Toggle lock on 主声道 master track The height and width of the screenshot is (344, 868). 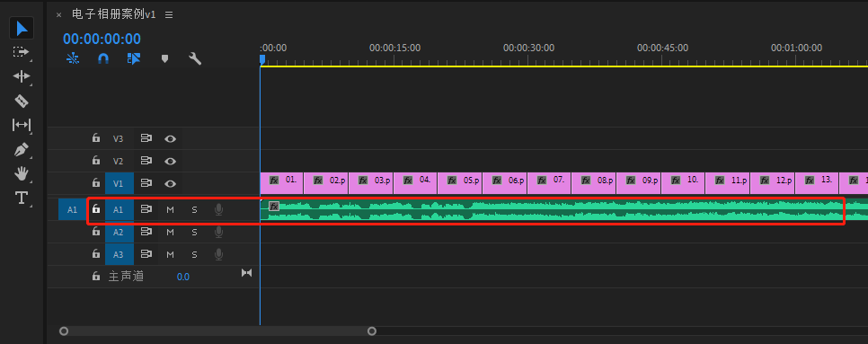(96, 276)
